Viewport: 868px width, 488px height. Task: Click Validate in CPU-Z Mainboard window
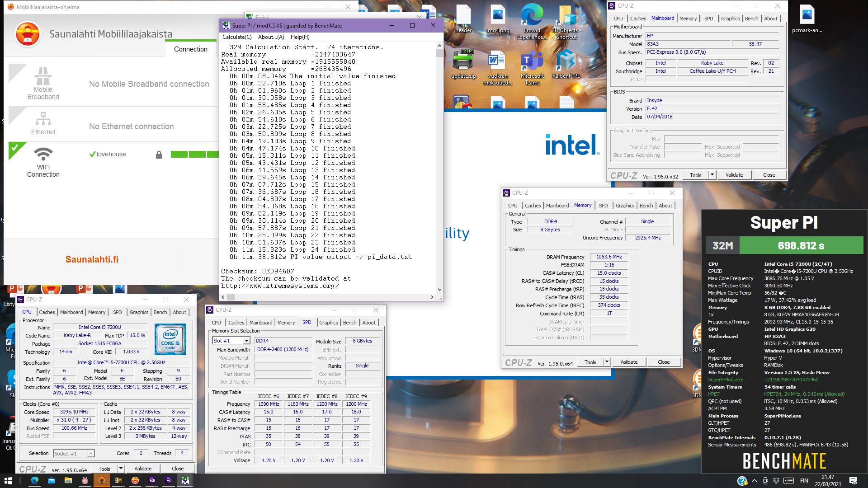tap(734, 175)
